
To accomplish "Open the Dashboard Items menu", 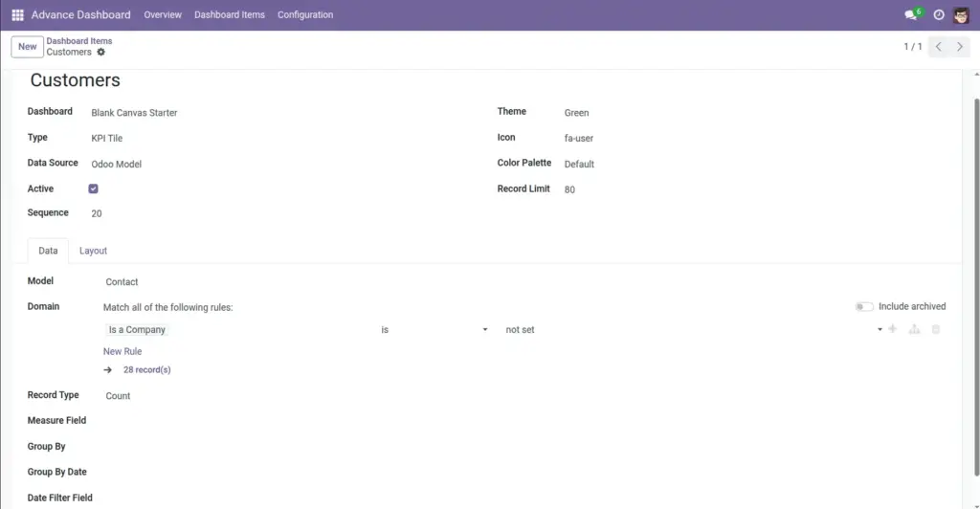I will point(230,14).
